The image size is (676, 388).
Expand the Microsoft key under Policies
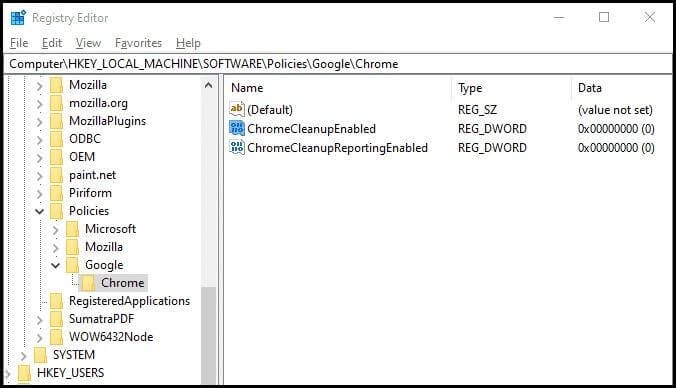(x=56, y=230)
